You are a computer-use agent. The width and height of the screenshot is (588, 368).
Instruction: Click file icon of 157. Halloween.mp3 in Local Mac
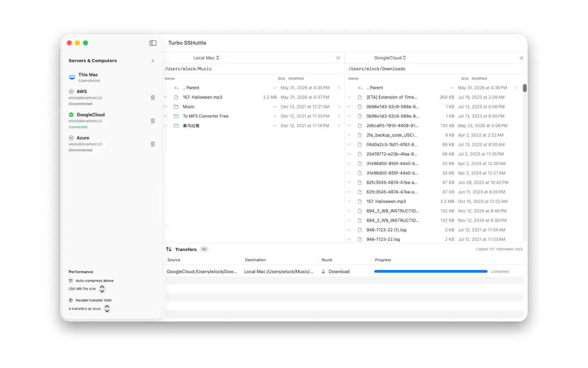pyautogui.click(x=176, y=97)
